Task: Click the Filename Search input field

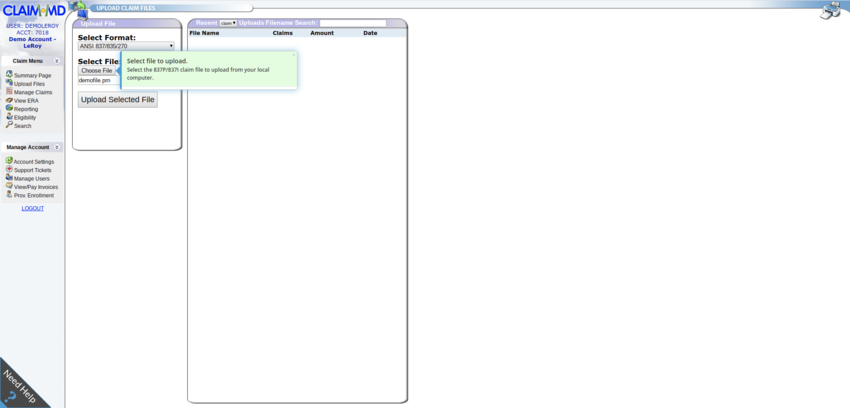Action: [x=352, y=22]
